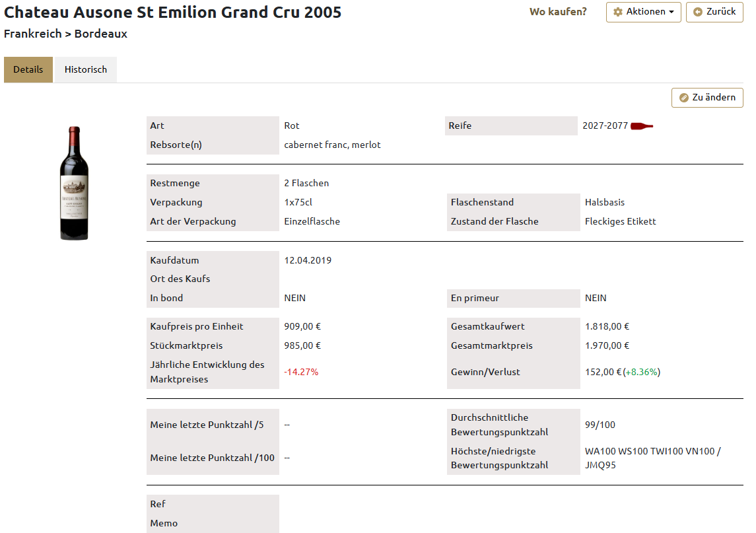Click the Kaufpreis pro Einheit label
Image resolution: width=756 pixels, height=533 pixels.
197,326
